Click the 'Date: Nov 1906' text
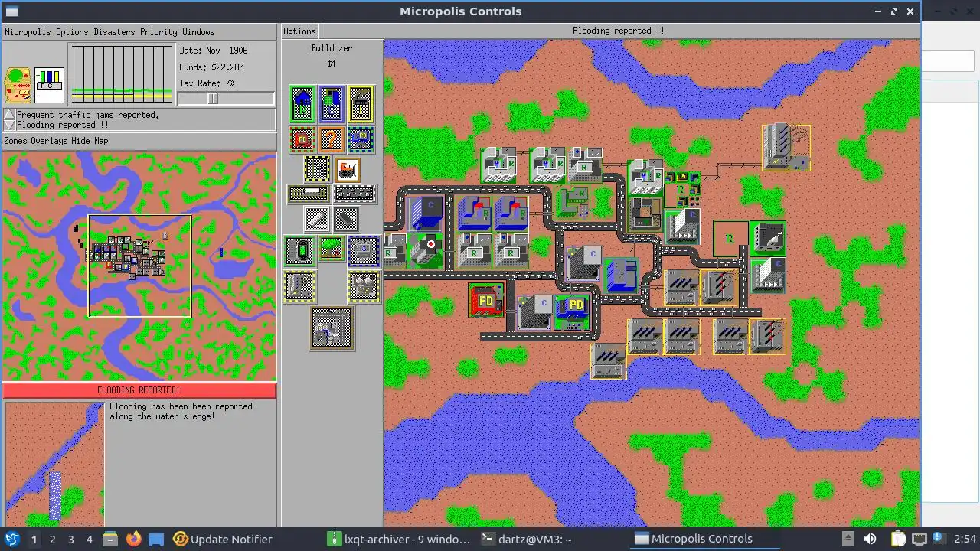The height and width of the screenshot is (551, 980). [x=214, y=50]
